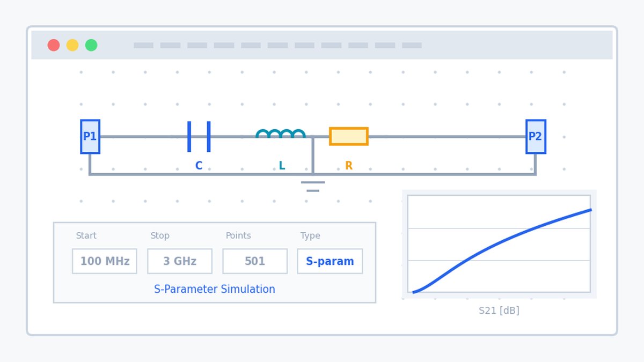Screen dimensions: 644x362
Task: Click the yellow minimize window button
Action: (x=72, y=45)
